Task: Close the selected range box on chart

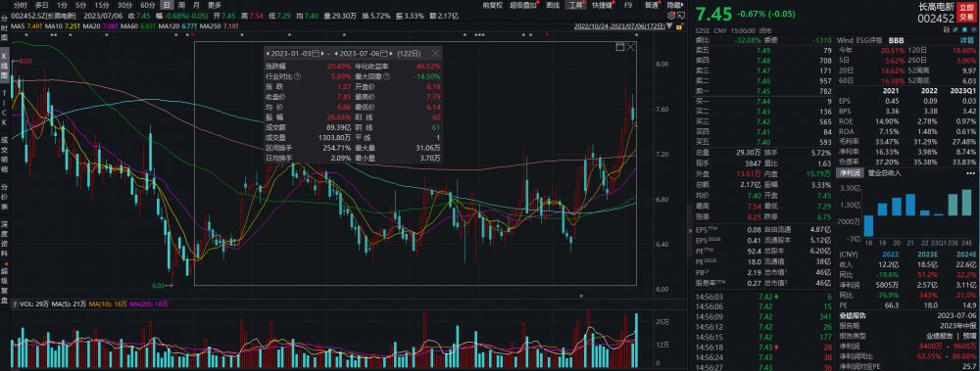Action: click(630, 47)
